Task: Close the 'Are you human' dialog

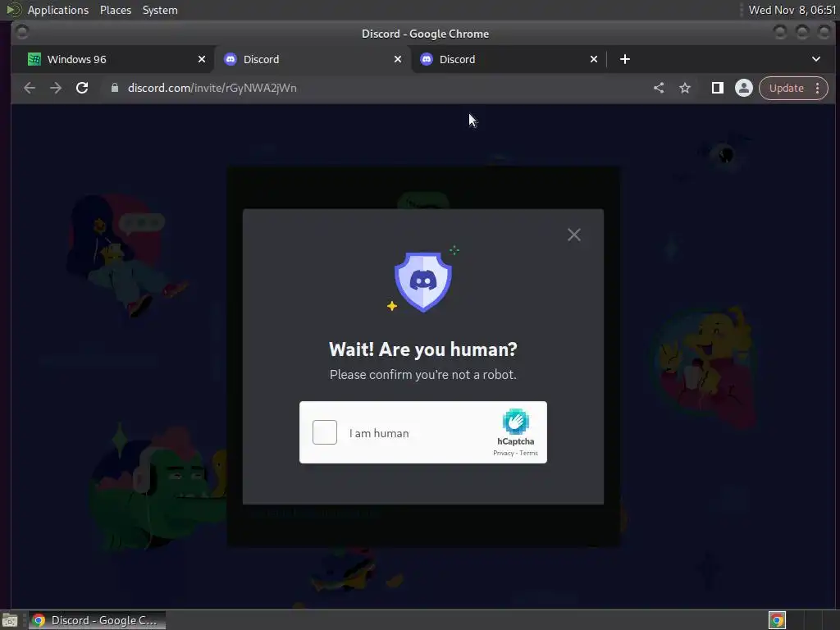Action: [573, 235]
